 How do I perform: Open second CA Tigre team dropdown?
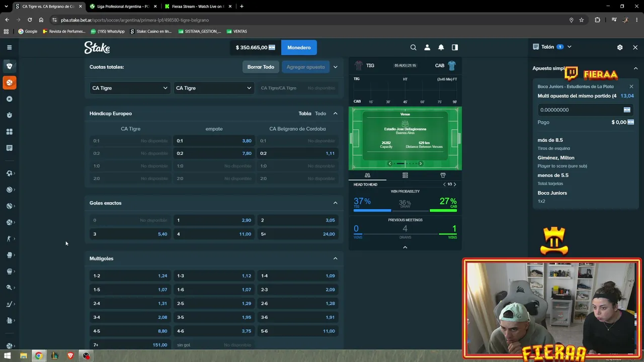214,88
